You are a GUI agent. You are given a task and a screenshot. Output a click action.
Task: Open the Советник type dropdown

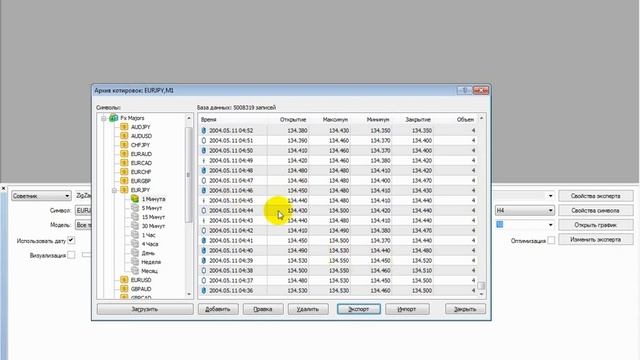[x=41, y=196]
